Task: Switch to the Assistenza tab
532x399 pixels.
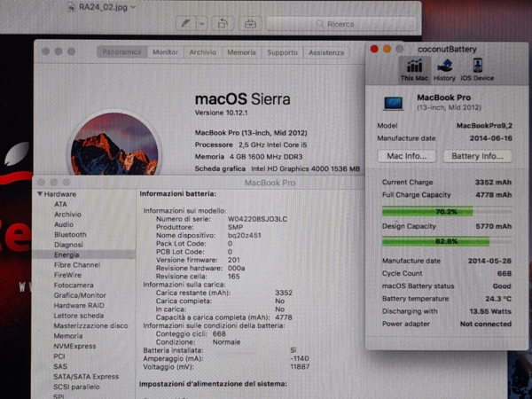Action: click(326, 52)
